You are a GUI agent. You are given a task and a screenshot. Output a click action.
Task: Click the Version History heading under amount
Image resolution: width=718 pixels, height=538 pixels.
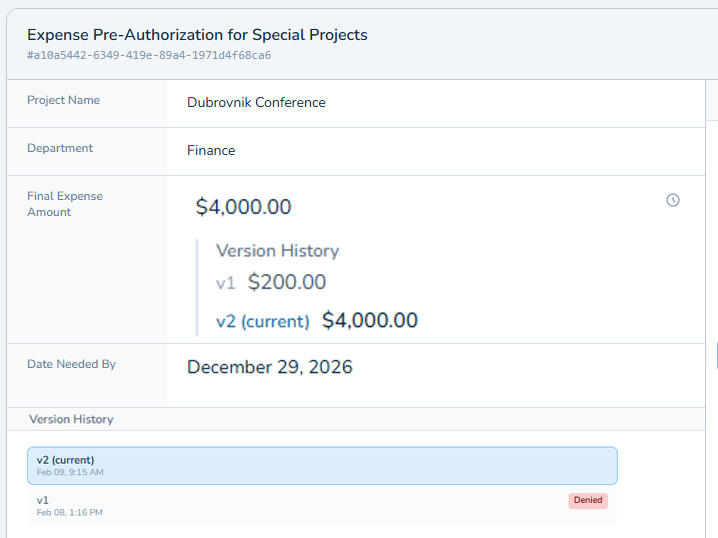(x=277, y=251)
